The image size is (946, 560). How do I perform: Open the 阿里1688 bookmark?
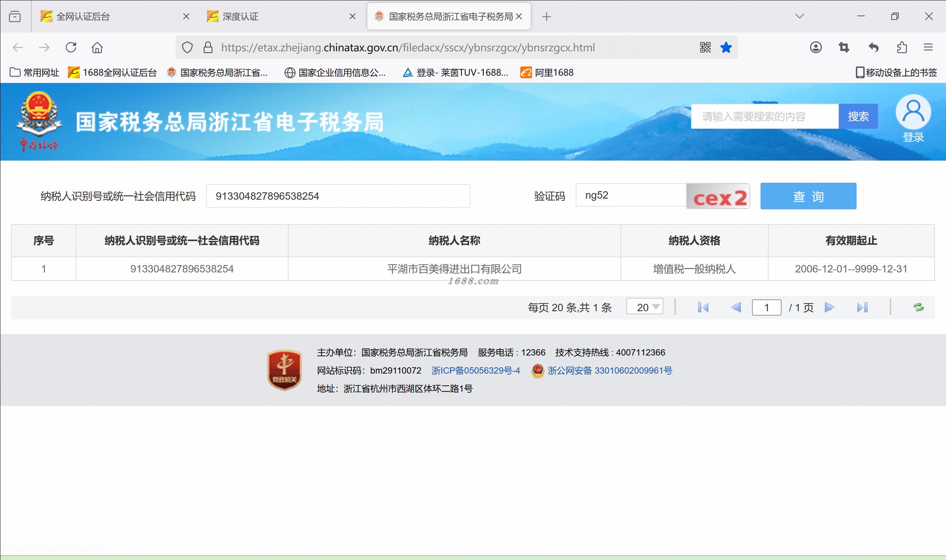coord(547,72)
